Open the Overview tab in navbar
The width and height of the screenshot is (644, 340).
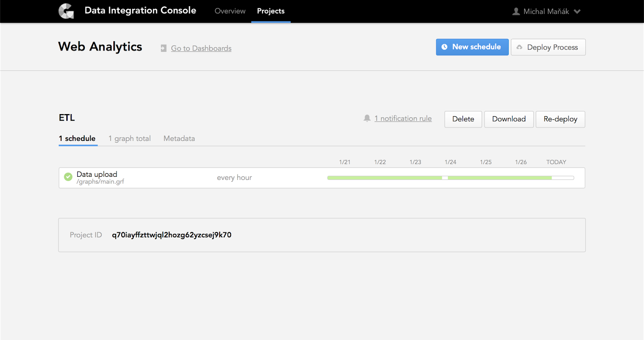click(x=230, y=11)
